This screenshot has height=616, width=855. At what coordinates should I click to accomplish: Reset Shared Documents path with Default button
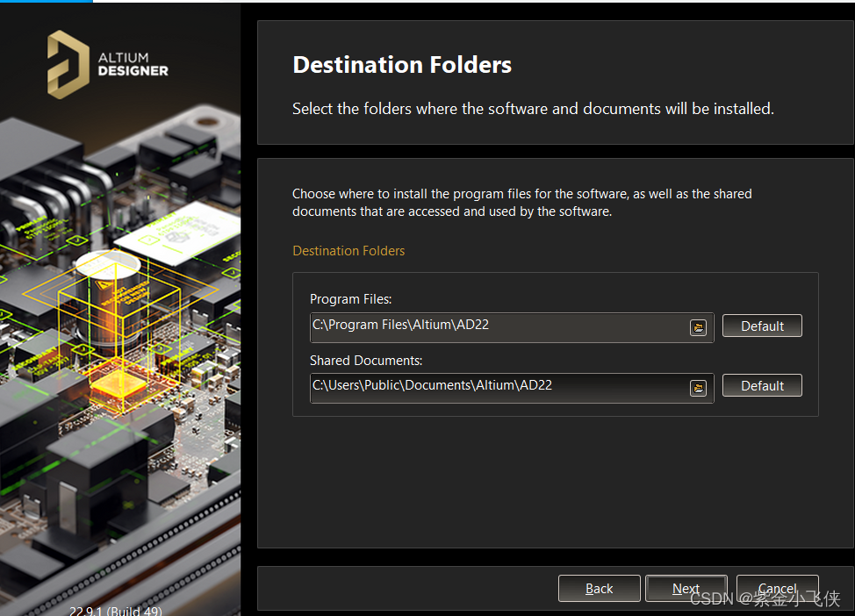[762, 386]
